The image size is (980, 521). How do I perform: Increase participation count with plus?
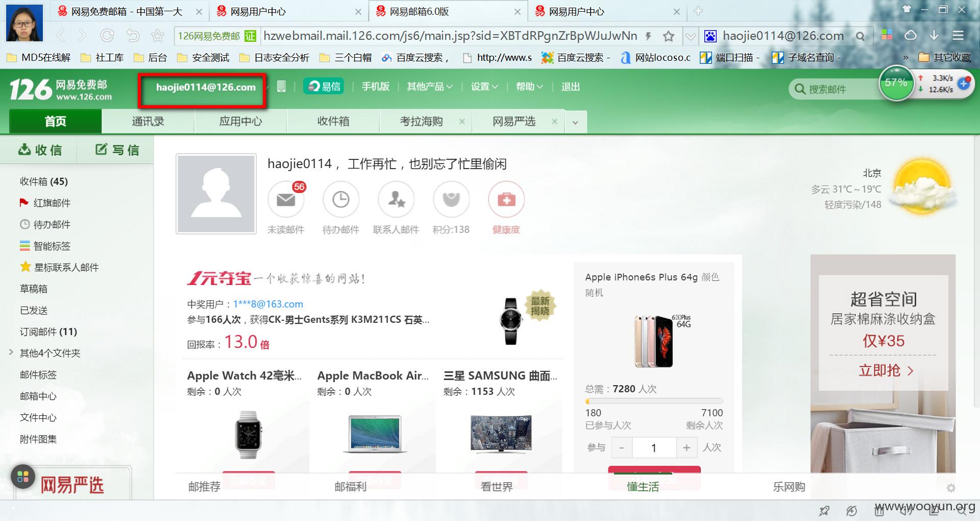click(687, 448)
